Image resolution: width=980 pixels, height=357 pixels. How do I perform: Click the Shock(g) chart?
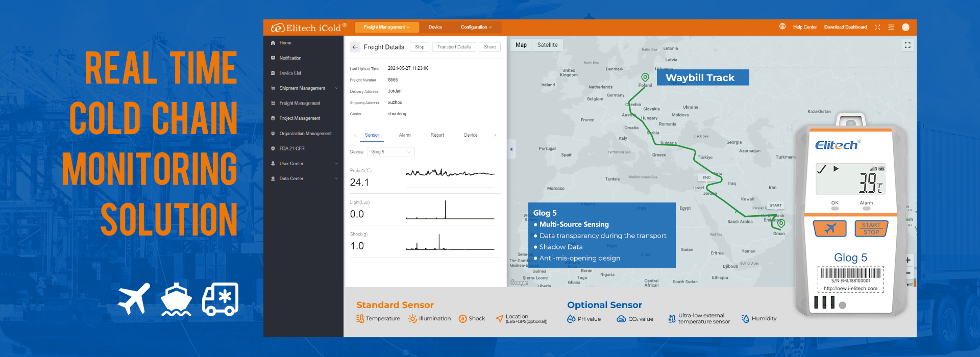pos(450,242)
